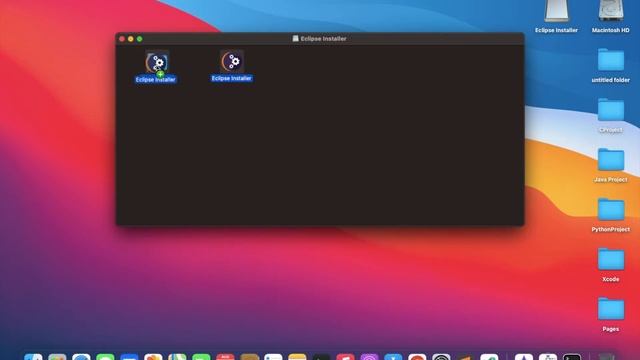Select the untitled folder on the desktop
640x360 pixels.
[x=611, y=60]
